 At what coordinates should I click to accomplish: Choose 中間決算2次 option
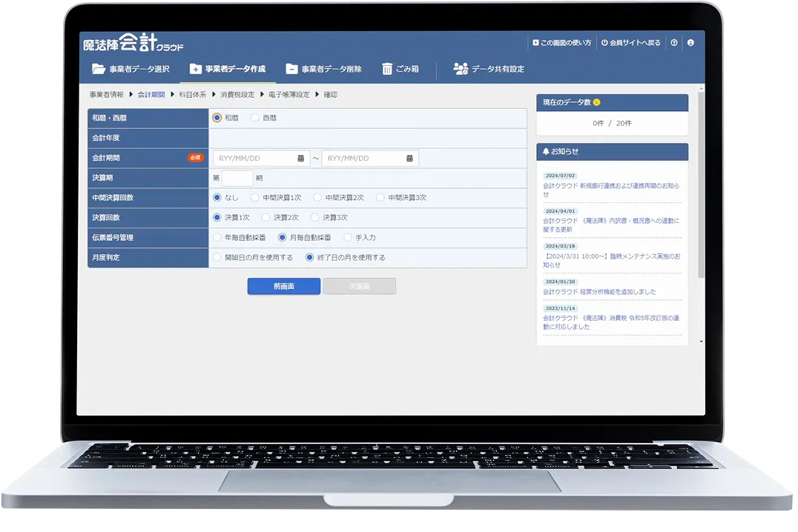tap(317, 198)
